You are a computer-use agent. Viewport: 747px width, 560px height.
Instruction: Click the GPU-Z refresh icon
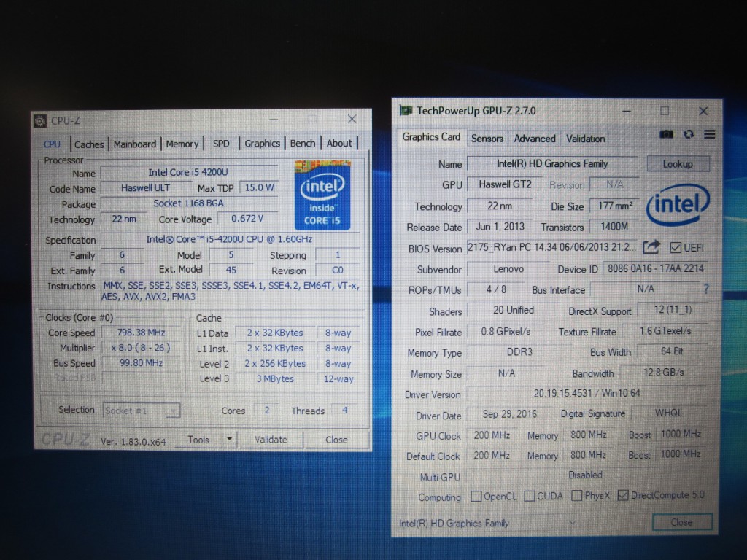point(689,134)
